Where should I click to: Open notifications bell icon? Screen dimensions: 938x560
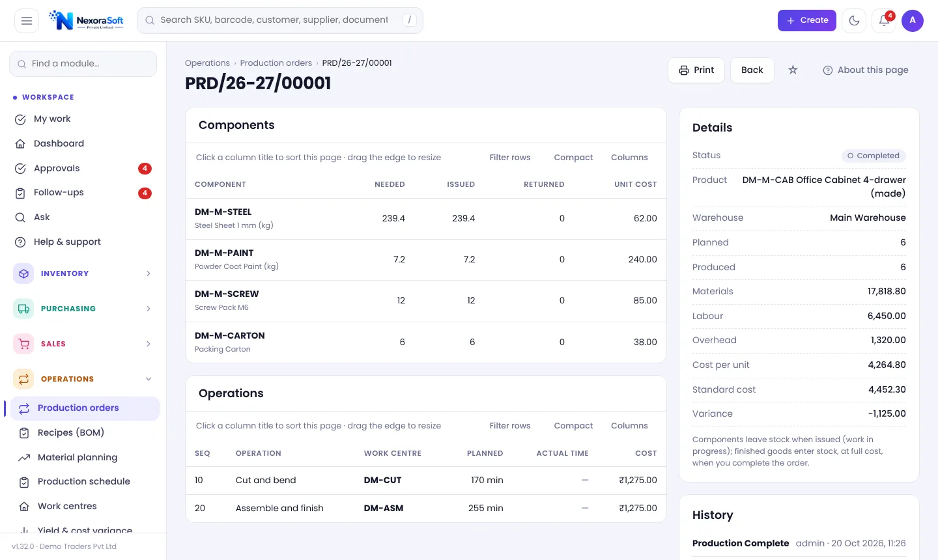coord(884,21)
